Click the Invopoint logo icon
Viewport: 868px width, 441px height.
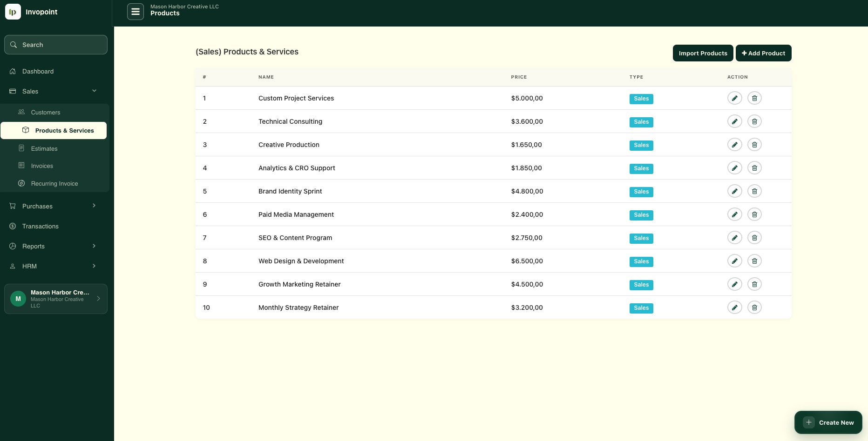pos(13,12)
